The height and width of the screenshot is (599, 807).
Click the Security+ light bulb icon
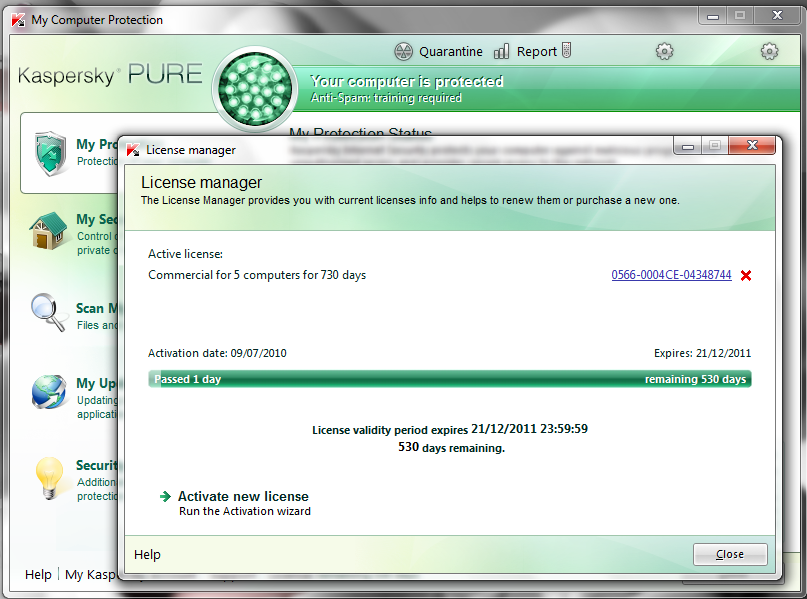click(49, 478)
